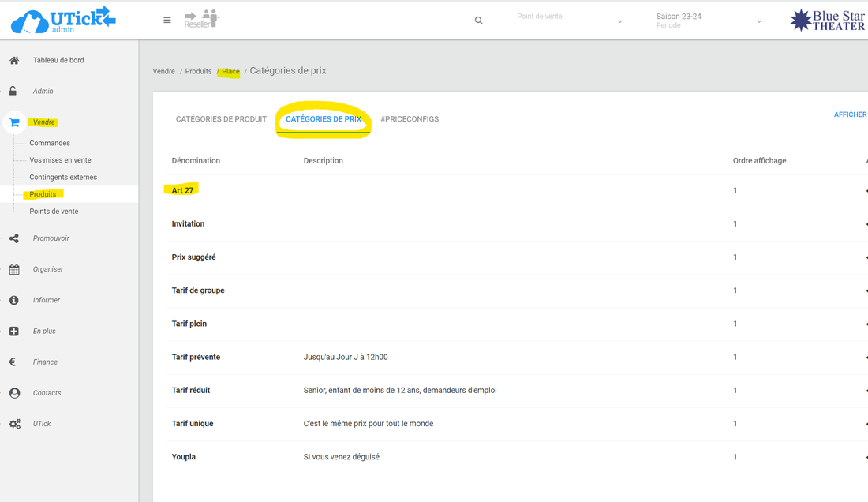The image size is (868, 502).
Task: Click the home icon for Tableau de bord
Action: click(x=14, y=61)
